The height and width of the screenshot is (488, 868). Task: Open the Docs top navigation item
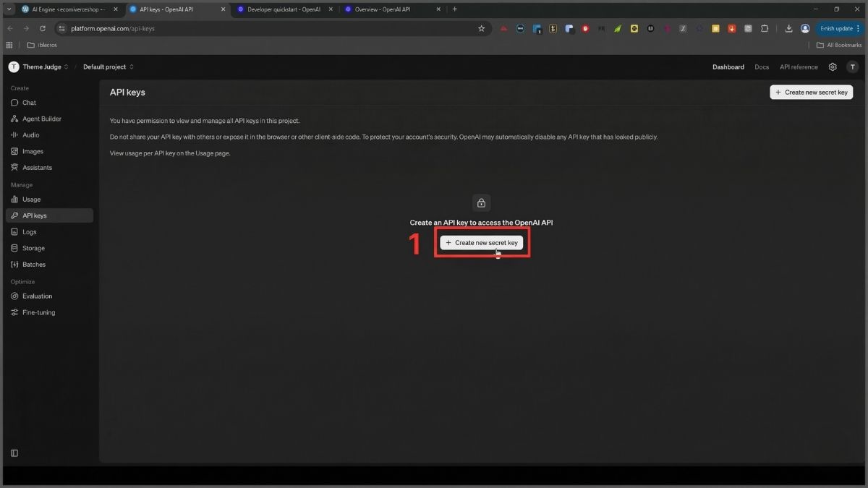click(x=762, y=67)
